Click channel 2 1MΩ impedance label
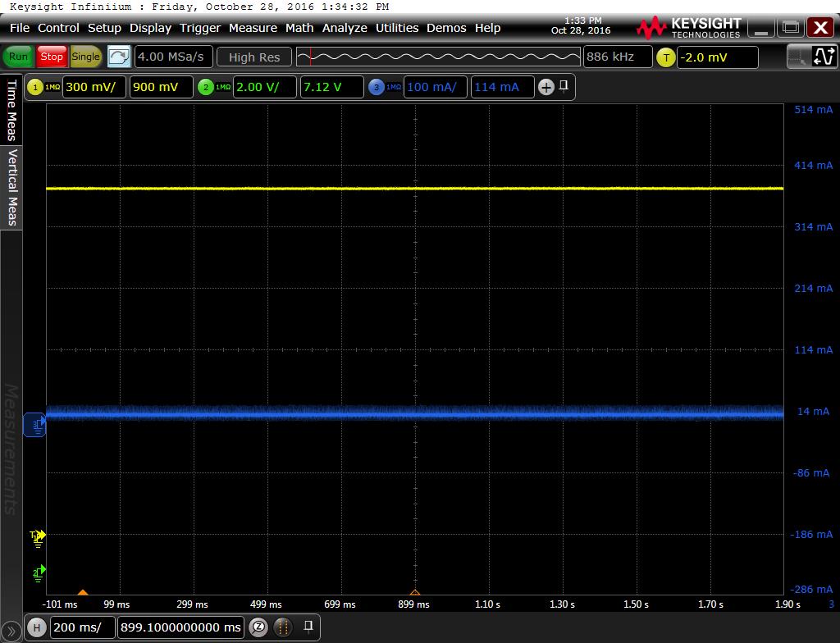This screenshot has width=840, height=643. (x=223, y=87)
